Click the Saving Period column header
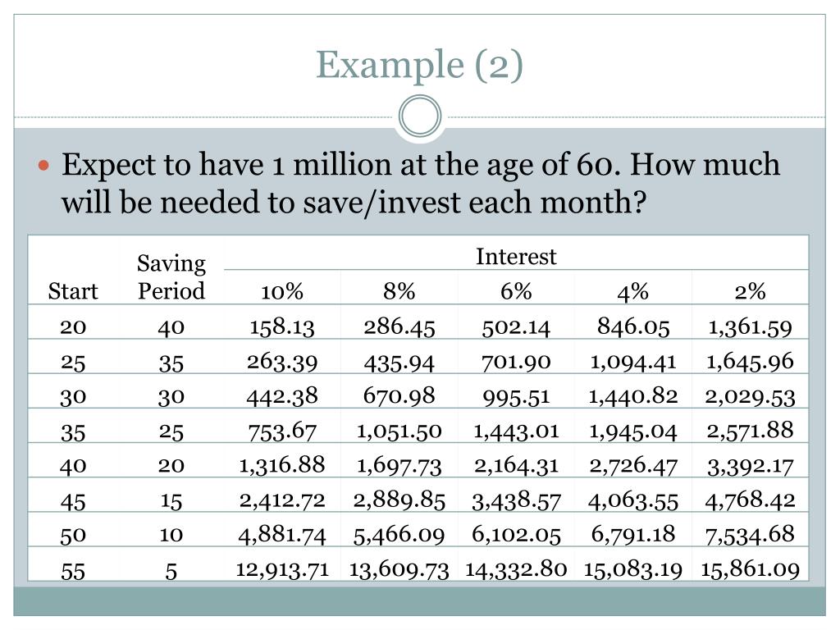Screen dimensions: 840x630 (x=171, y=277)
